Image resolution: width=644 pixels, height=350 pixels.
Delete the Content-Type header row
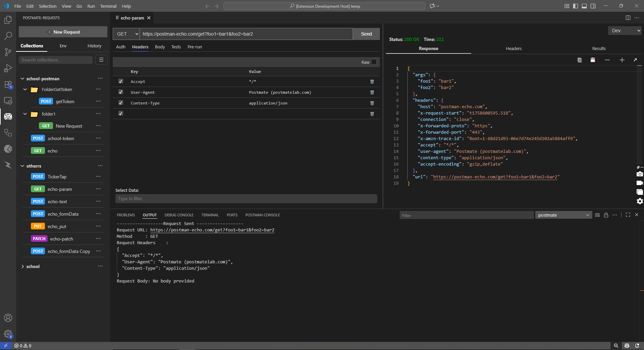pyautogui.click(x=372, y=103)
